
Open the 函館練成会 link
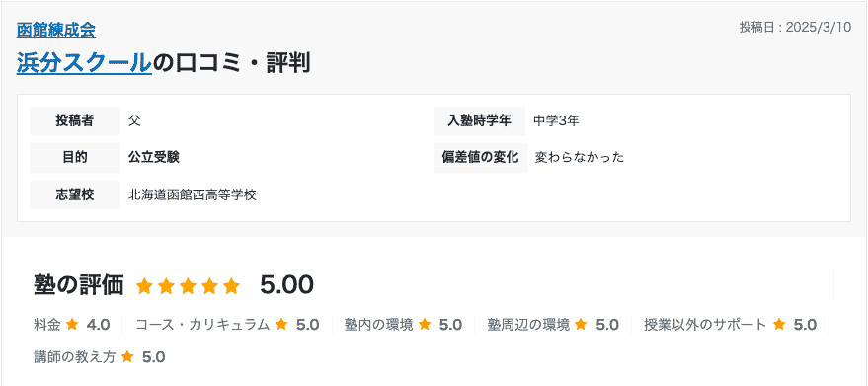[56, 30]
